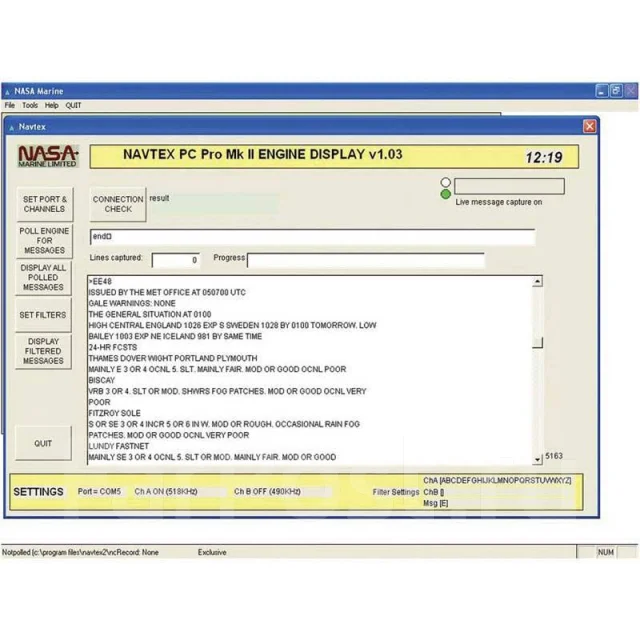This screenshot has width=640, height=640.
Task: Click 'Ch A ON (518KHz)' setting
Action: (x=166, y=491)
